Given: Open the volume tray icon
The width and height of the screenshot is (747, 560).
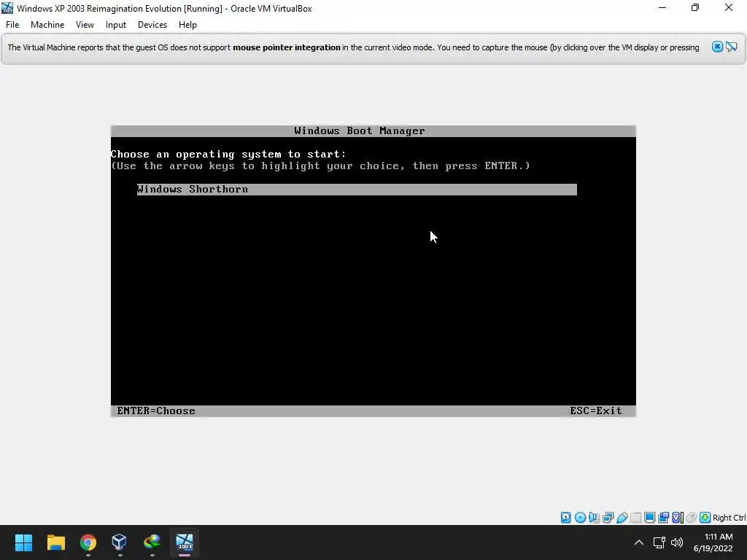Looking at the screenshot, I should point(676,542).
